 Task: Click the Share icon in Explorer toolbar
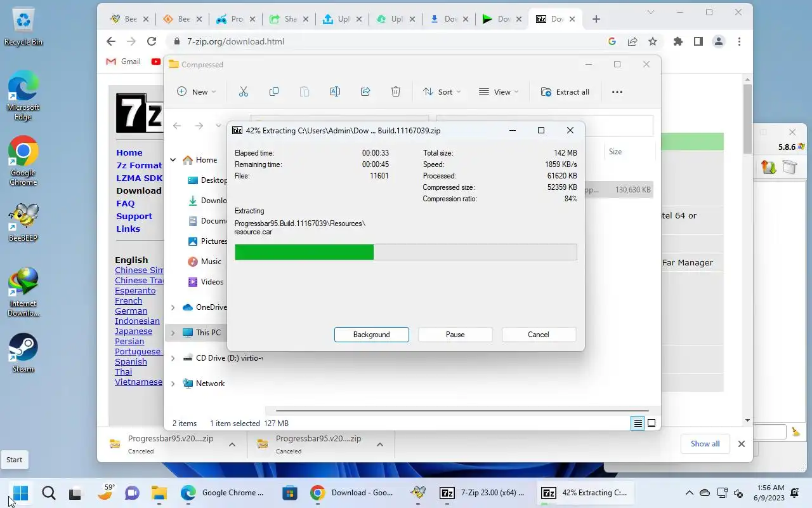tap(365, 91)
